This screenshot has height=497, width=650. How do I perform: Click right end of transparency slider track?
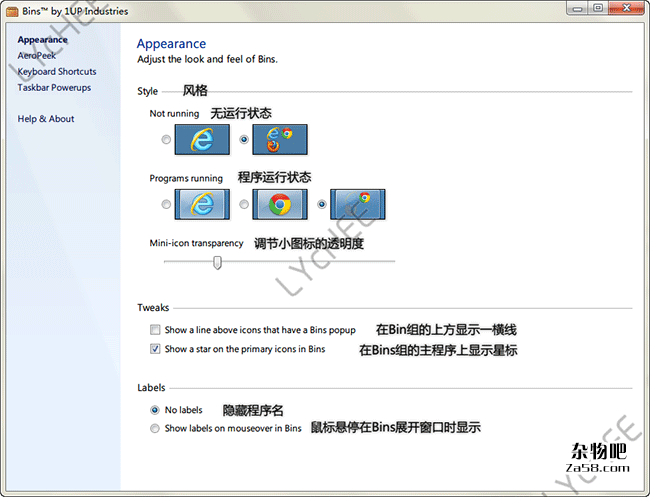[x=393, y=262]
